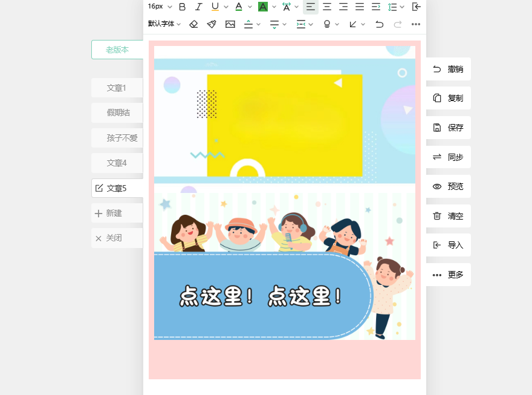Click the side margin icon
This screenshot has height=395, width=532.
click(x=300, y=24)
